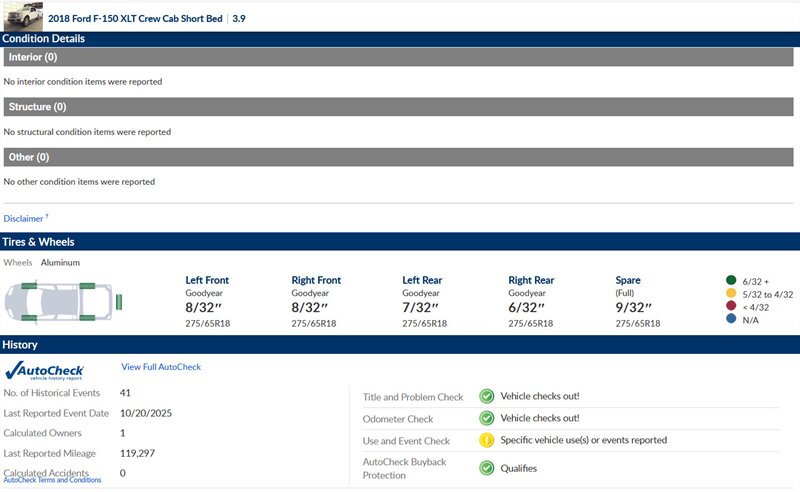The width and height of the screenshot is (800, 492).
Task: Click the green 6/32+ tread legend swatch
Action: (x=731, y=280)
